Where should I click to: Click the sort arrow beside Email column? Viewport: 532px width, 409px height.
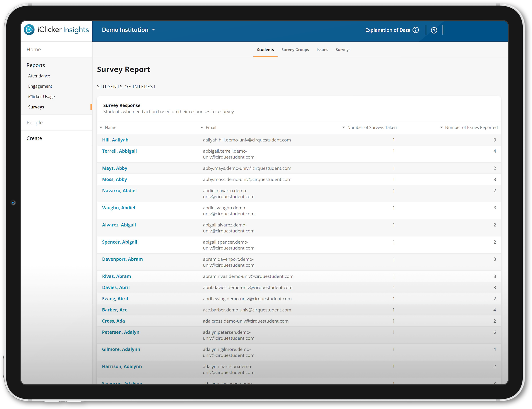tap(202, 127)
